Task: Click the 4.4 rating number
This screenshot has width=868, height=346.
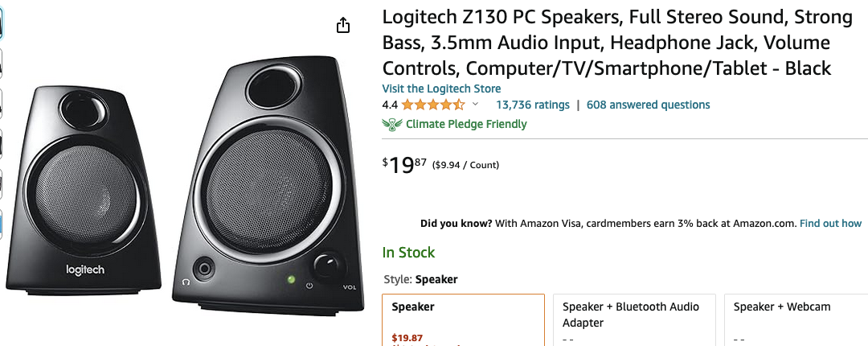Action: (390, 105)
